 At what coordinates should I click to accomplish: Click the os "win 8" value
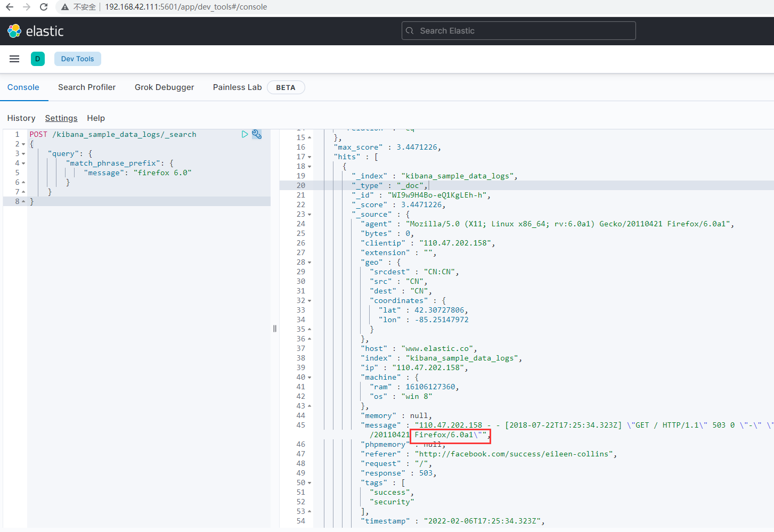coord(417,397)
